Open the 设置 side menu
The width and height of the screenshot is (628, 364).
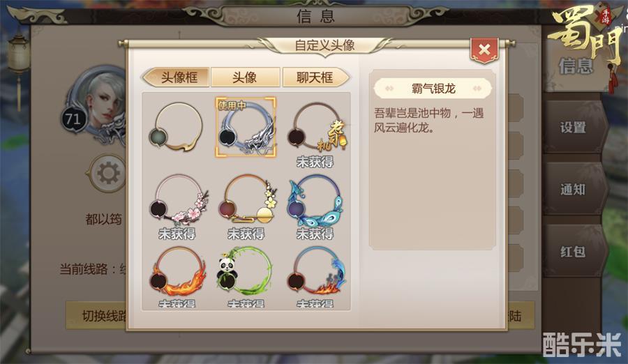pyautogui.click(x=573, y=128)
